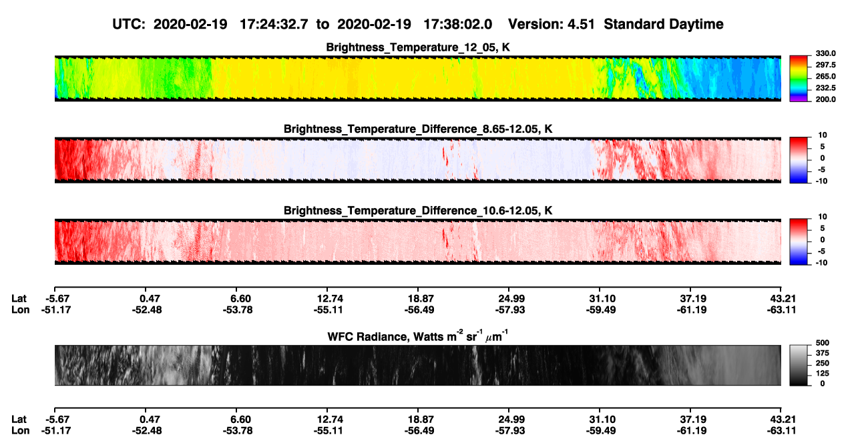The height and width of the screenshot is (445, 868).
Task: Click the Lat label below the WFC Radiance panel
Action: point(19,419)
